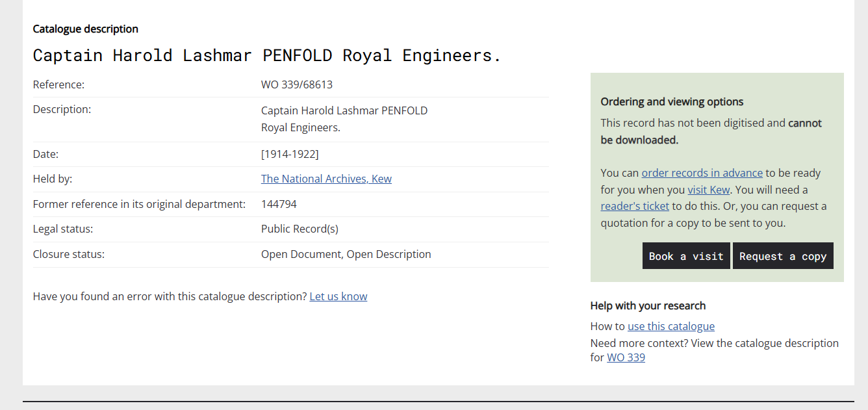The width and height of the screenshot is (868, 410).
Task: Click the date value [1914-1922]
Action: [290, 154]
